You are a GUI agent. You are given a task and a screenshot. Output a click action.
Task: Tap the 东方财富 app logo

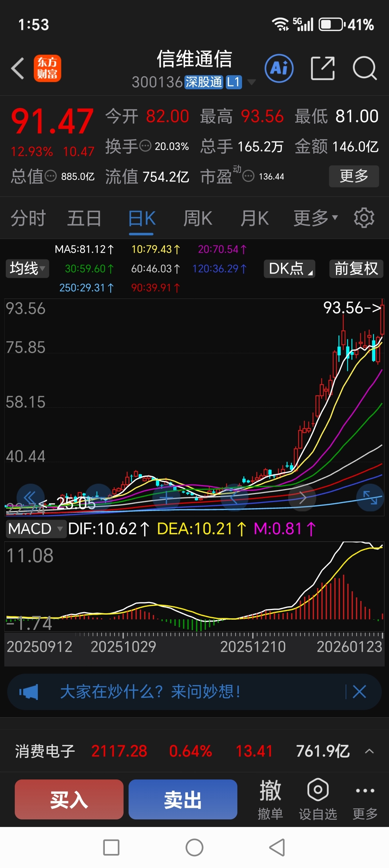click(x=48, y=68)
